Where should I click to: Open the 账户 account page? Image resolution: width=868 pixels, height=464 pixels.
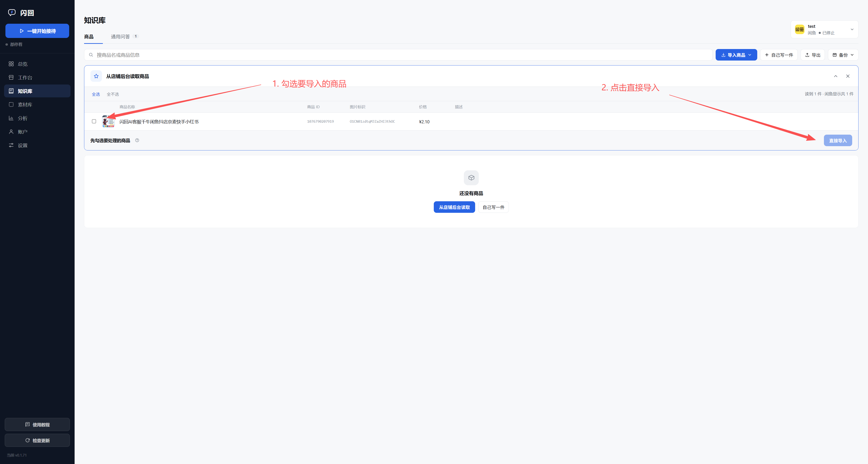[37, 132]
